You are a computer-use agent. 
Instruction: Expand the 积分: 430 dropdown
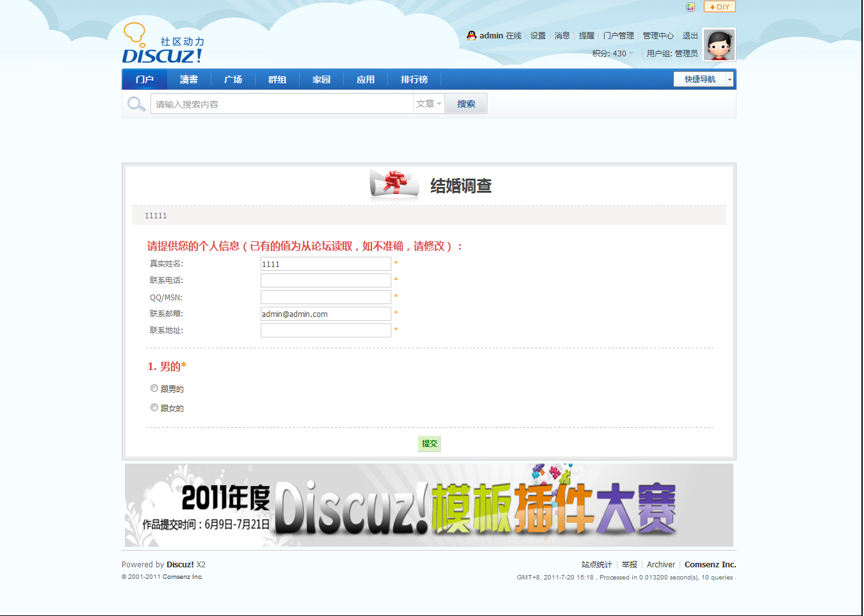(613, 54)
